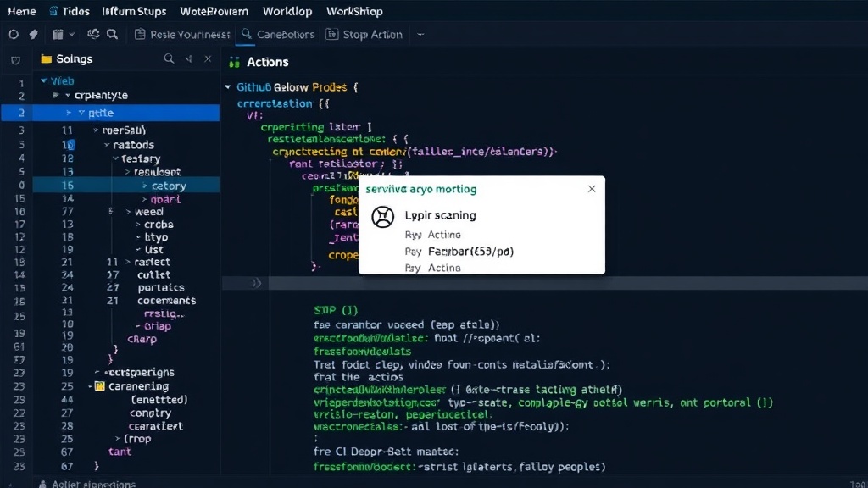Click the lightning bolt toolbar icon
This screenshot has height=488, width=868.
click(34, 34)
